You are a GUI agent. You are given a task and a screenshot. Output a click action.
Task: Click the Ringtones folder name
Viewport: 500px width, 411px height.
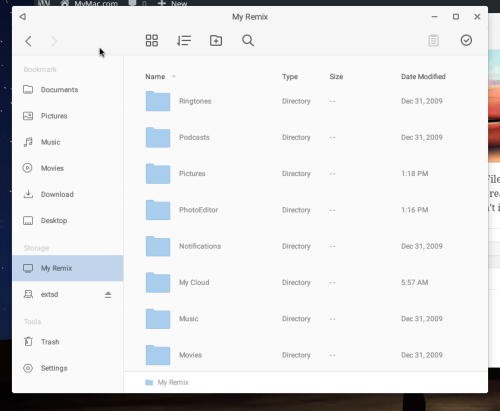coord(195,101)
